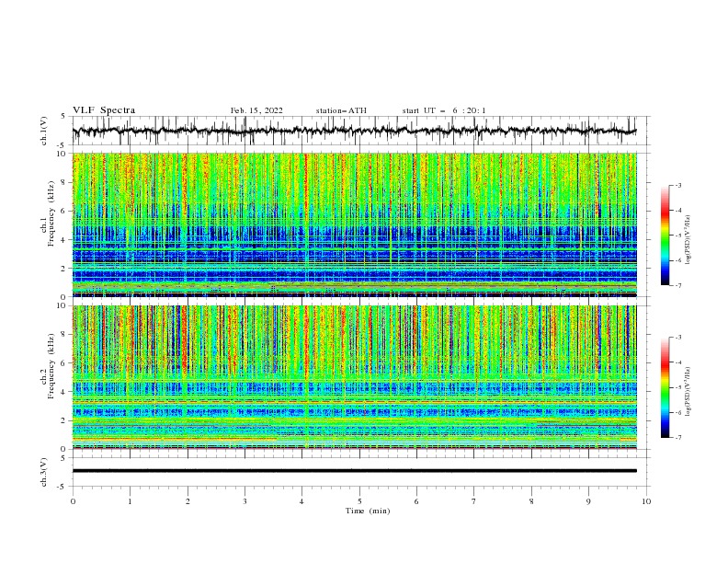Click the "ch.1(V)" waveform axis label
This screenshot has height=563, width=728.
click(x=44, y=131)
